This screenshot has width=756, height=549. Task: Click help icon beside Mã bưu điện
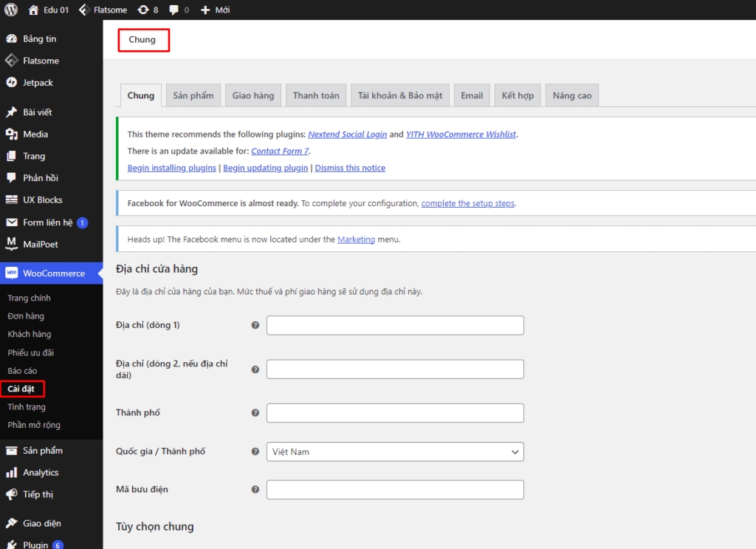pyautogui.click(x=255, y=489)
